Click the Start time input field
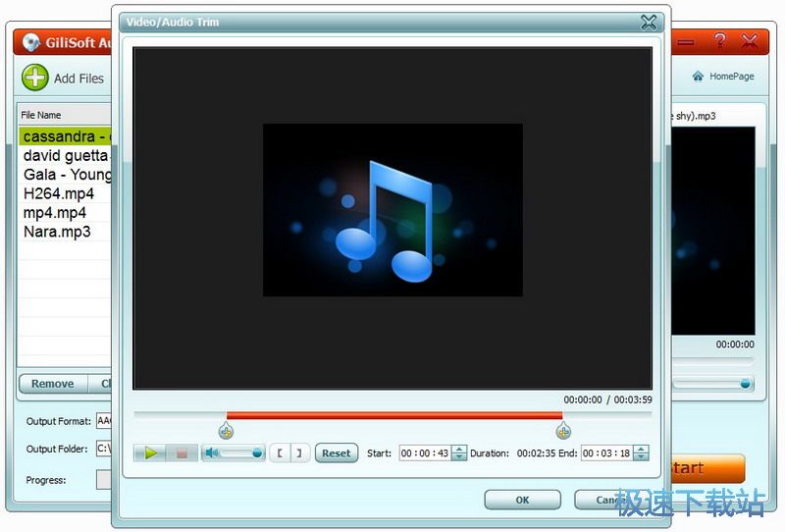Screen dimensions: 785x532 [424, 453]
